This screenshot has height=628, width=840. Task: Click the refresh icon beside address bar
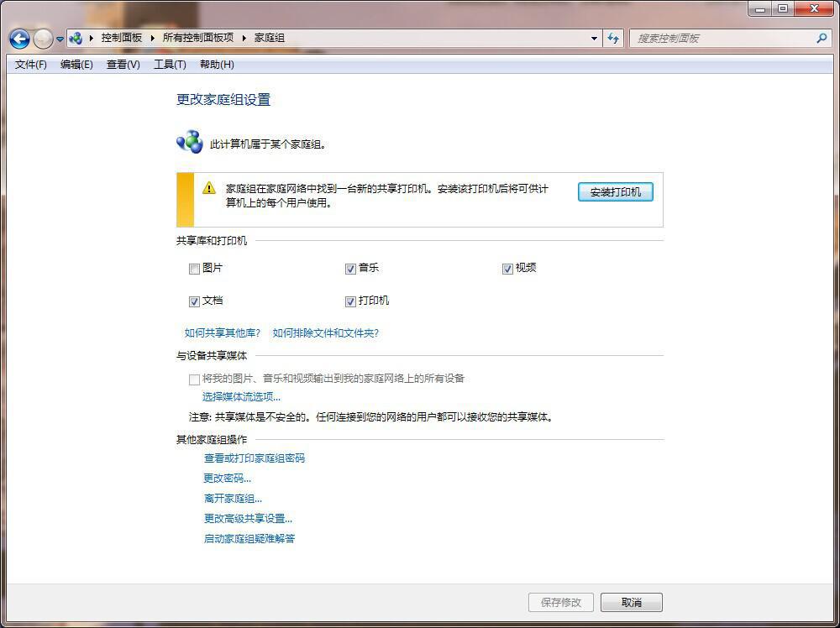(613, 39)
